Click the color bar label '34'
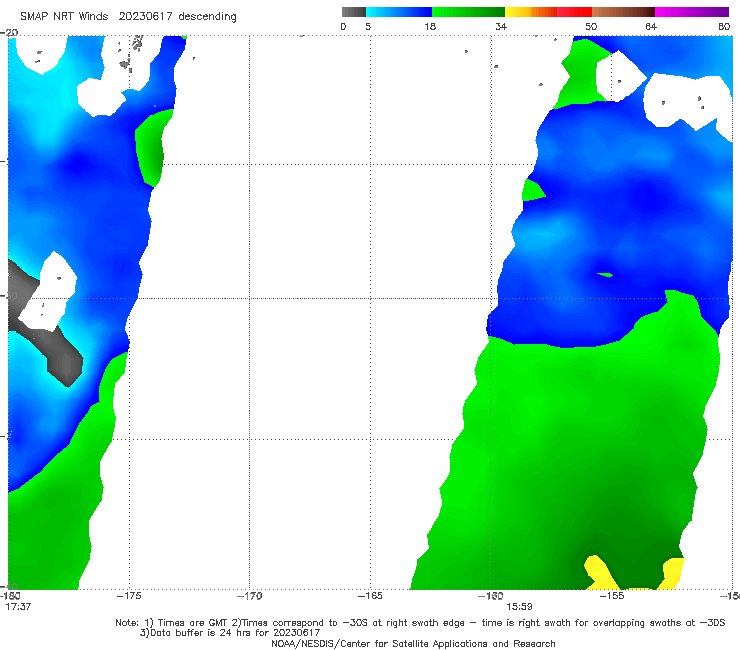Image resolution: width=740 pixels, height=650 pixels. coord(501,26)
